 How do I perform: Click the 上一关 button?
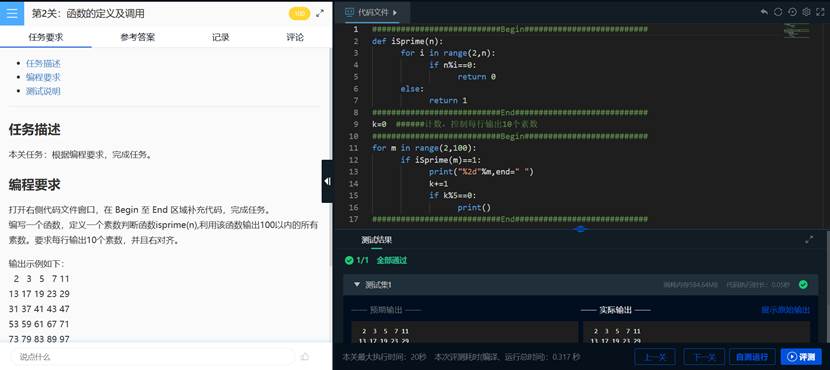click(654, 357)
